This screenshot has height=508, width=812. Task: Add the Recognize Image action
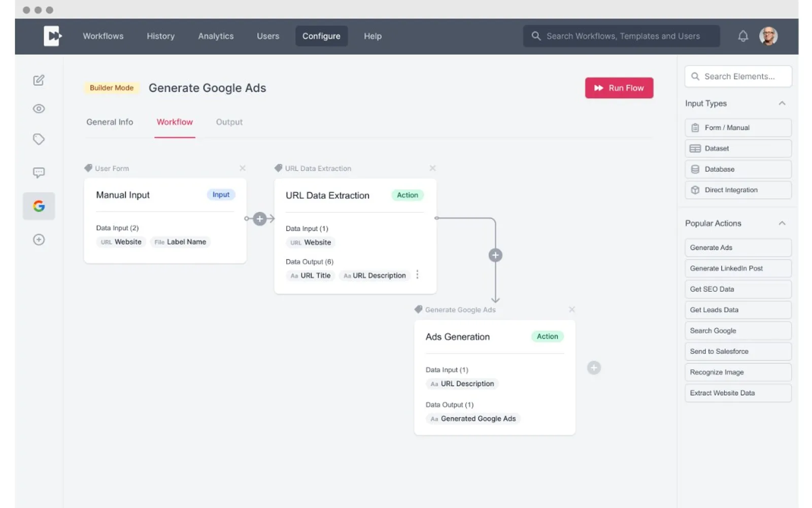(x=738, y=372)
